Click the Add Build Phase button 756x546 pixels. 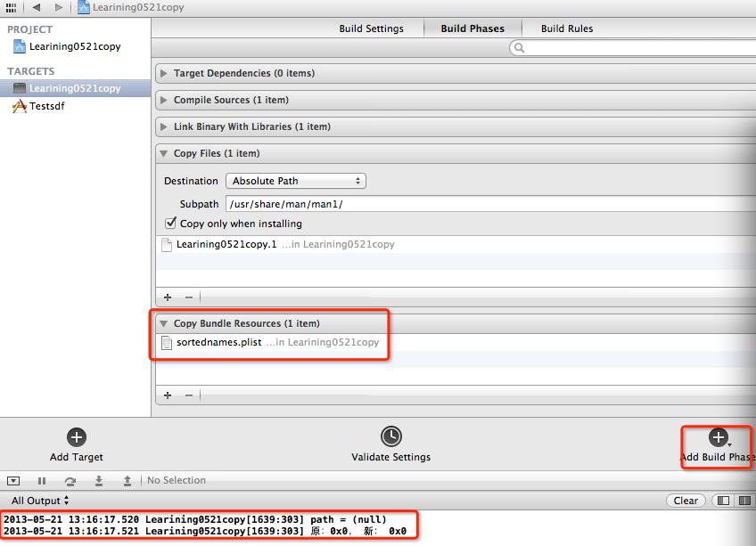(x=718, y=444)
